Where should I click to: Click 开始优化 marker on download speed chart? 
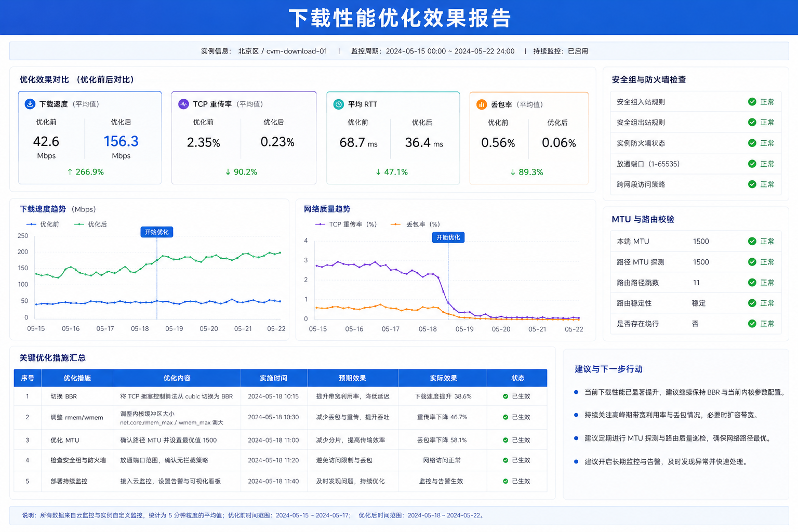pyautogui.click(x=157, y=232)
